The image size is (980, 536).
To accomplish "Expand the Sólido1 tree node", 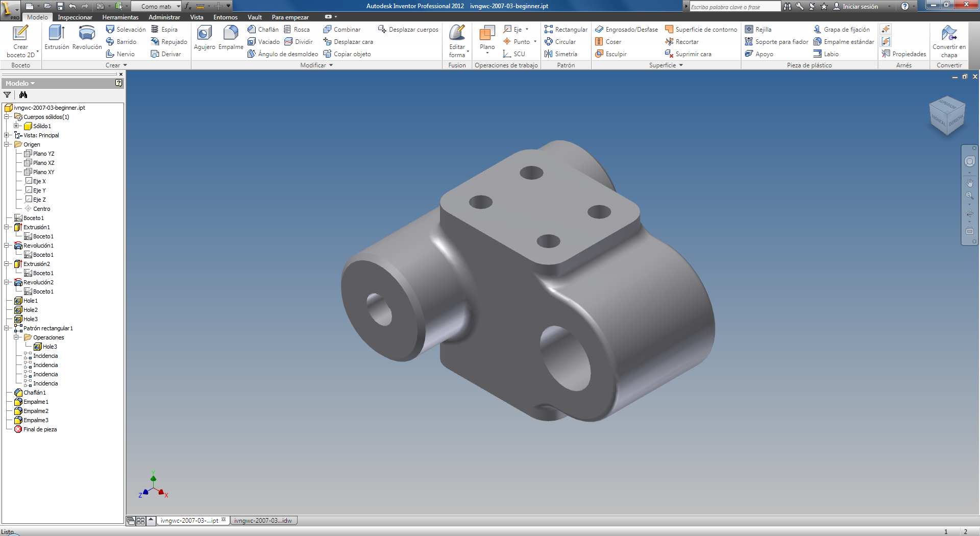I will click(x=17, y=126).
